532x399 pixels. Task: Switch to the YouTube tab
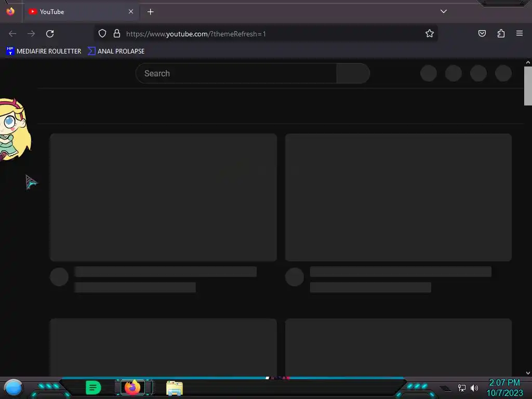pyautogui.click(x=82, y=11)
